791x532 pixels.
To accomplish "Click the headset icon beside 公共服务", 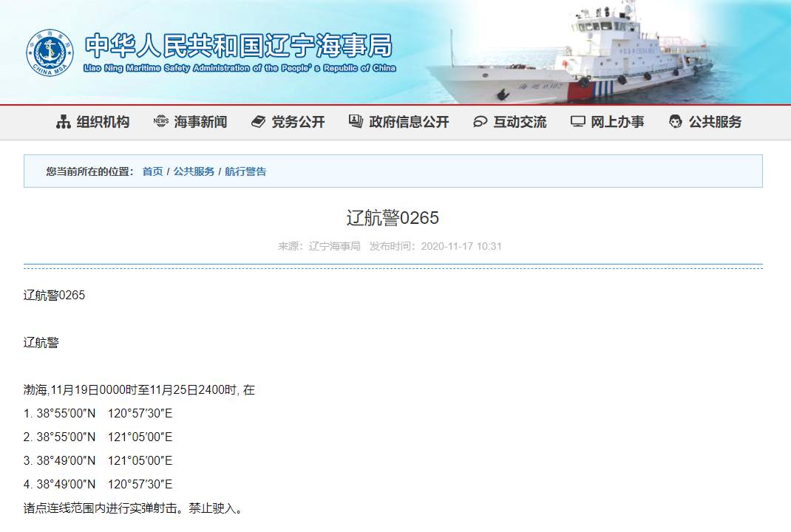I will 675,122.
